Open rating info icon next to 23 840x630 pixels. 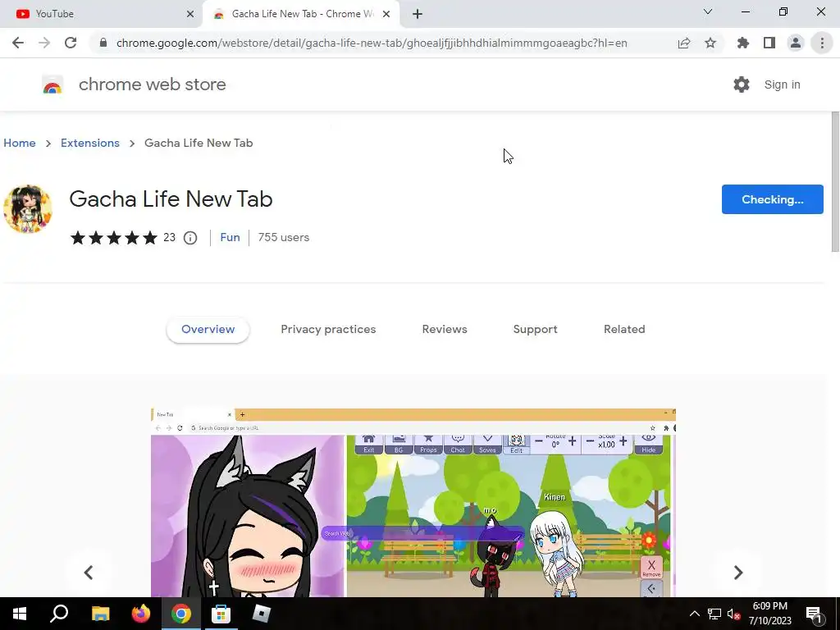pyautogui.click(x=190, y=237)
